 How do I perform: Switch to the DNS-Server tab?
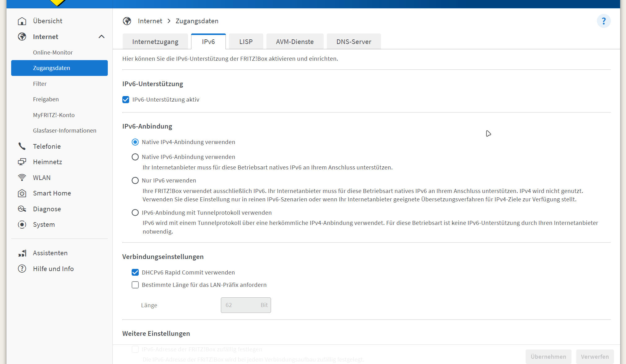pyautogui.click(x=353, y=42)
